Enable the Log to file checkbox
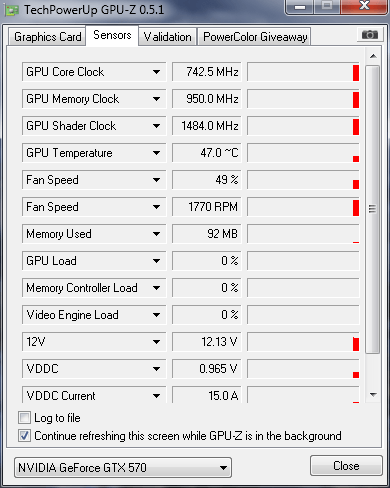Viewport: 390px width, 488px height. coord(24,418)
